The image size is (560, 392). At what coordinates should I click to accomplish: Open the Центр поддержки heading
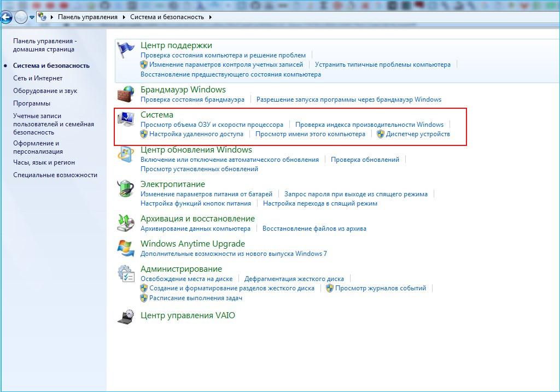(x=176, y=45)
